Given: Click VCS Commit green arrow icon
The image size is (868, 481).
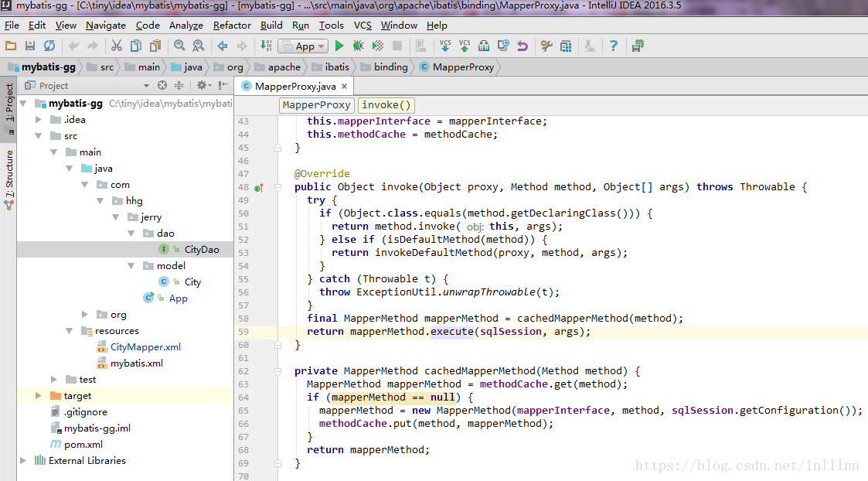Looking at the screenshot, I should pyautogui.click(x=465, y=46).
